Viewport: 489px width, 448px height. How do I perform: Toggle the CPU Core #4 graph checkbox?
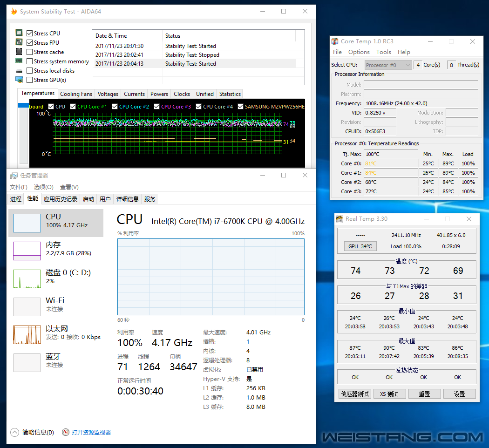coord(199,106)
